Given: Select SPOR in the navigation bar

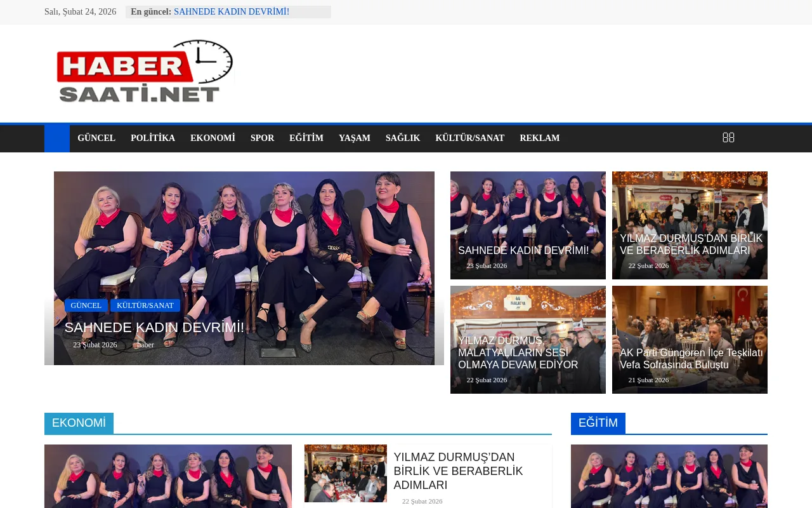Looking at the screenshot, I should point(262,138).
